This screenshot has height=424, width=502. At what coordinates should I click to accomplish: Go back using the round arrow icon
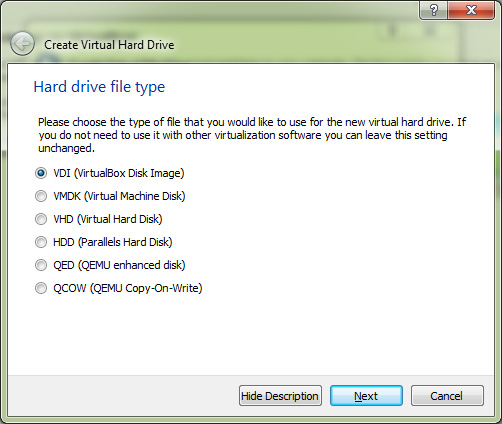click(x=22, y=44)
